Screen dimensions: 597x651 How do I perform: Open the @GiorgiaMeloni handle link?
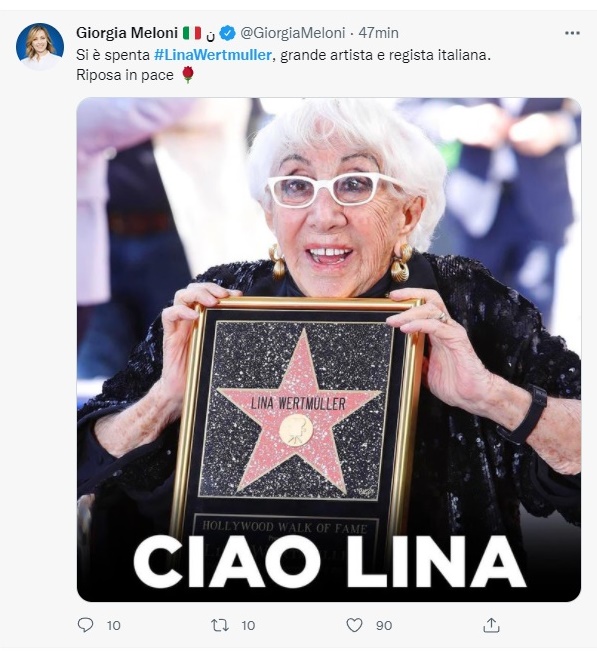(293, 33)
